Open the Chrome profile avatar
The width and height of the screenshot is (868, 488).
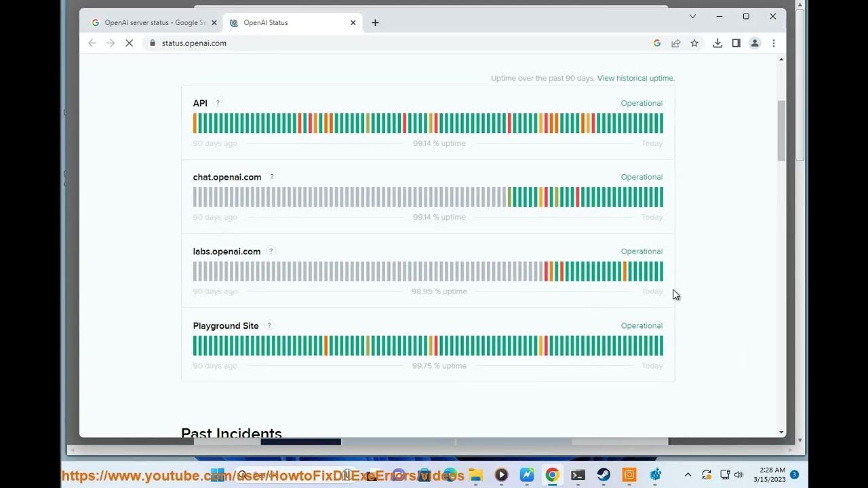click(x=755, y=43)
